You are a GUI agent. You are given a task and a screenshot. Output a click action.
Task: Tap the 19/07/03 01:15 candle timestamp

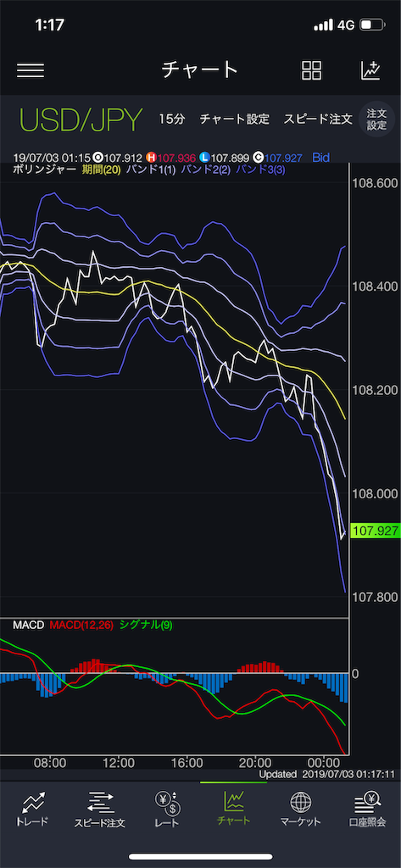52,158
